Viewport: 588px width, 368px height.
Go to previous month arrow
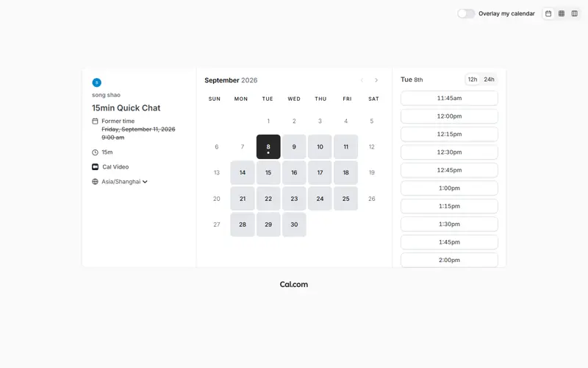point(362,80)
